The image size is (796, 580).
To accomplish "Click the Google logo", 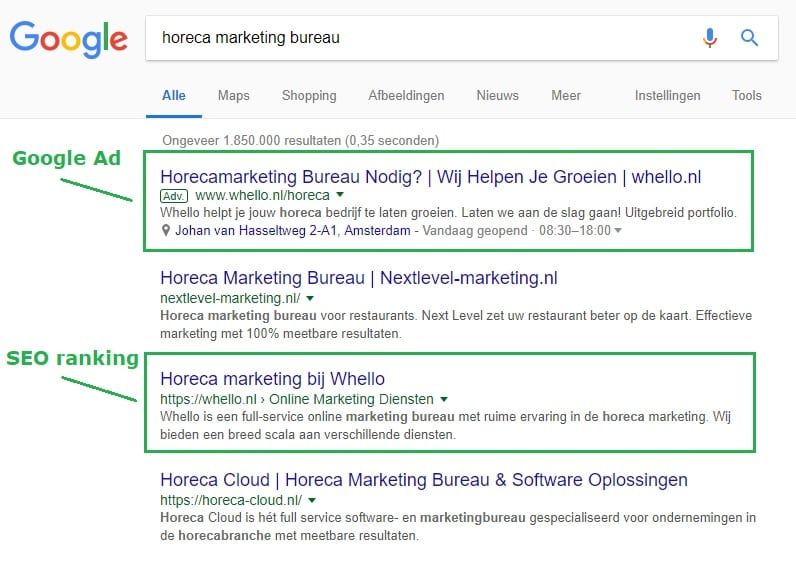I will pyautogui.click(x=69, y=40).
